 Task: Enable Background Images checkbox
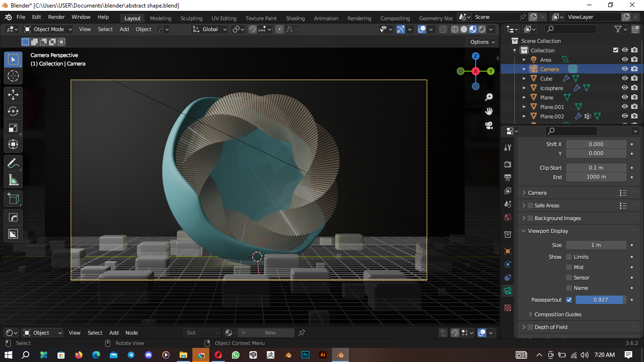[530, 218]
